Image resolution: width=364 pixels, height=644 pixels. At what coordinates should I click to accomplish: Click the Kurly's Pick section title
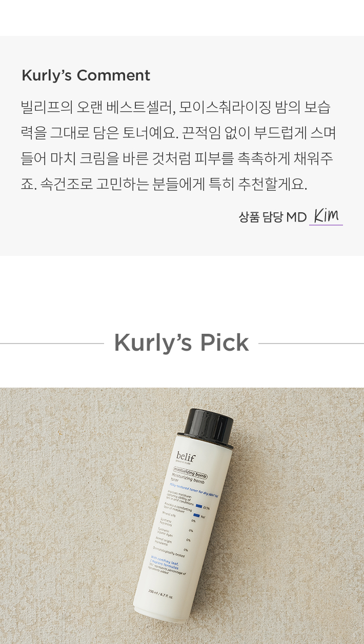(181, 343)
